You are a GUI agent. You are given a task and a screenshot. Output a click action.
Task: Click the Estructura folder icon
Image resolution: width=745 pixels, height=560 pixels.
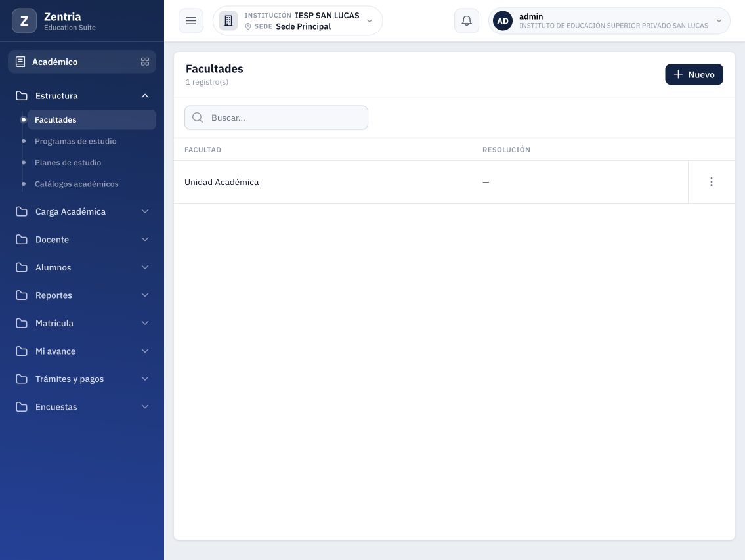[22, 96]
